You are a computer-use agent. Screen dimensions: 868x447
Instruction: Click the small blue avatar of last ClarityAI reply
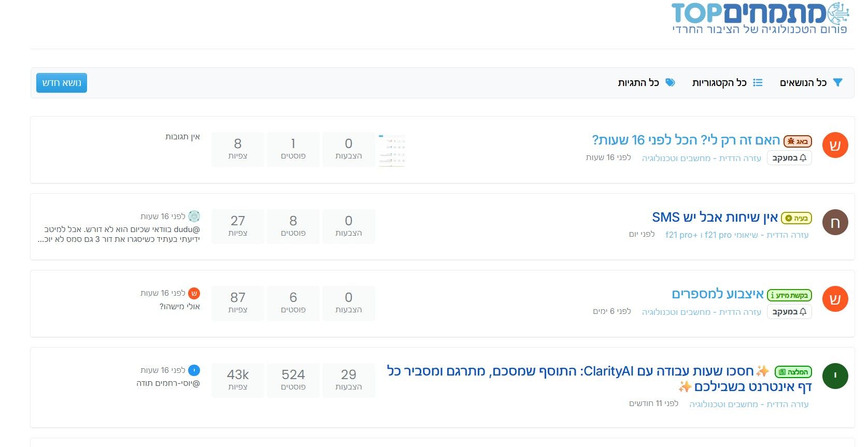(194, 370)
